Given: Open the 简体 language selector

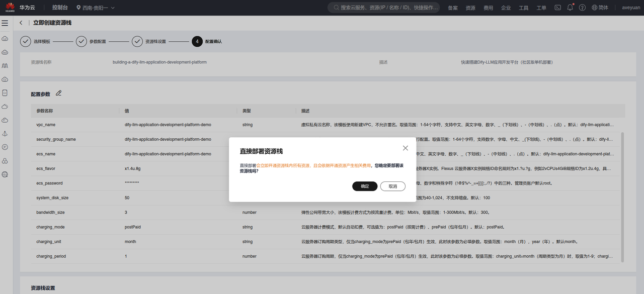Looking at the screenshot, I should coord(600,8).
